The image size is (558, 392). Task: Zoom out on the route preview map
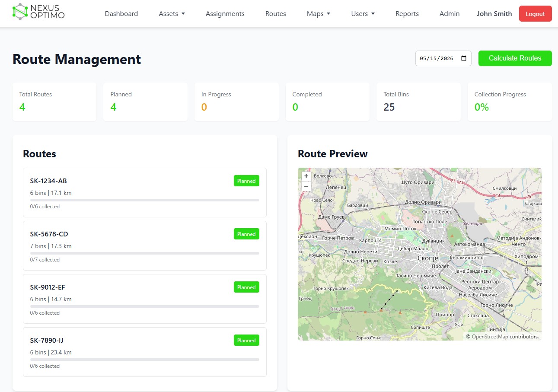pos(306,186)
